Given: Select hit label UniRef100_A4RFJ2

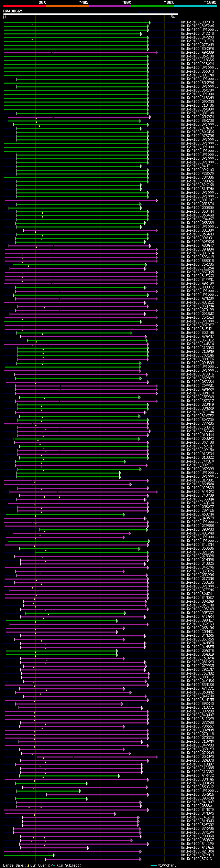Looking at the screenshot, I should coord(197,776).
